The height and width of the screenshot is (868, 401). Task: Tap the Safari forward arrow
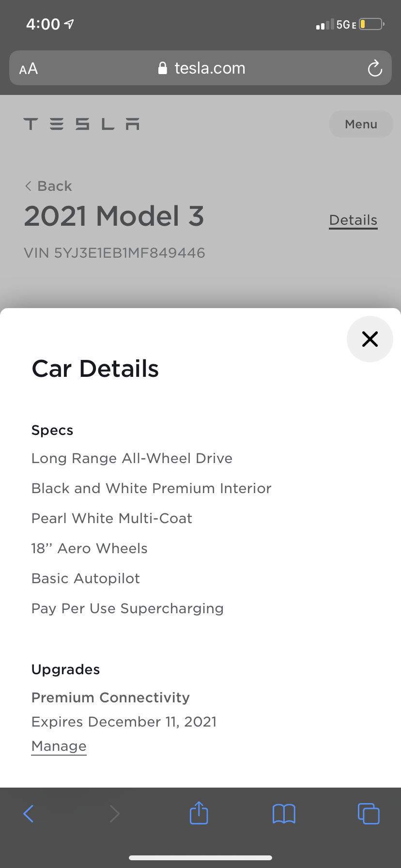tap(114, 813)
